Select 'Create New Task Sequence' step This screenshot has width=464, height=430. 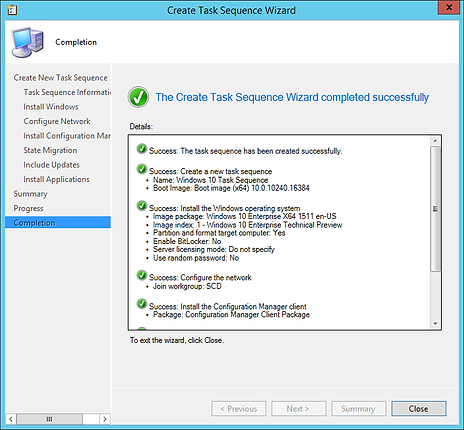tap(60, 78)
